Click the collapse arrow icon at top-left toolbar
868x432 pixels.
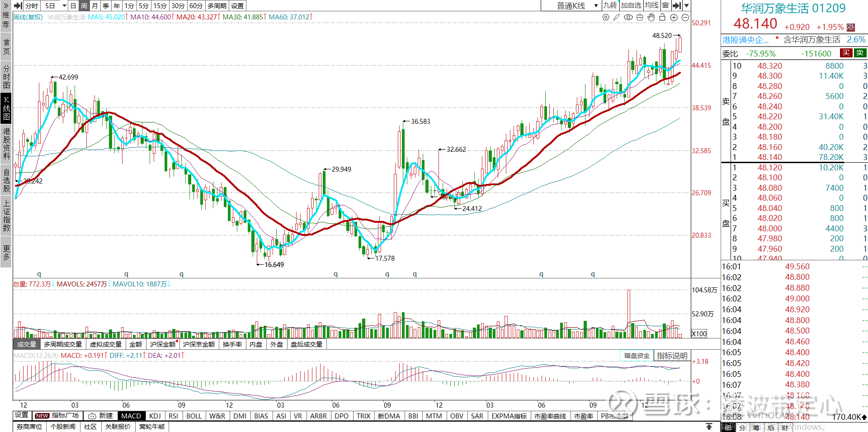(18, 5)
